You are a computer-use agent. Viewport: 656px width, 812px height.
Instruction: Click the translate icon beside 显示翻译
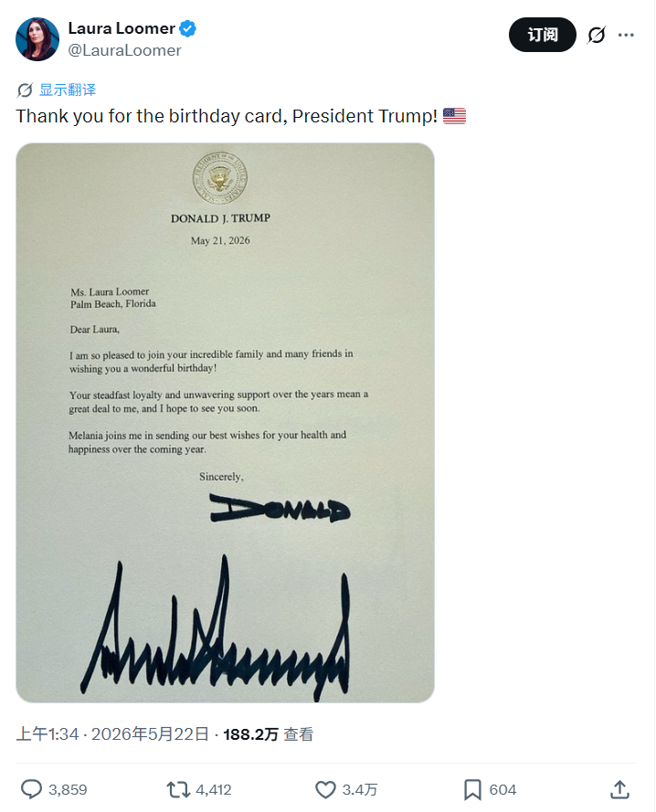pos(25,90)
